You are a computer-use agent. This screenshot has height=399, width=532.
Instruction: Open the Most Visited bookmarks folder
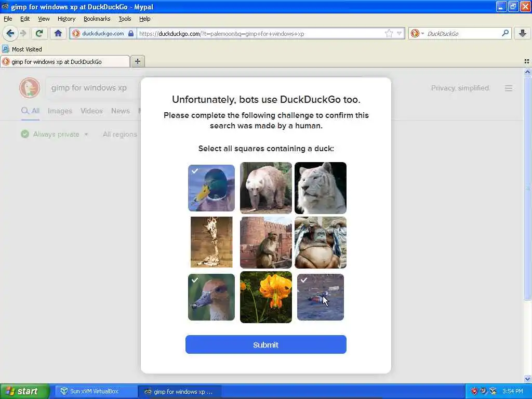pos(22,49)
